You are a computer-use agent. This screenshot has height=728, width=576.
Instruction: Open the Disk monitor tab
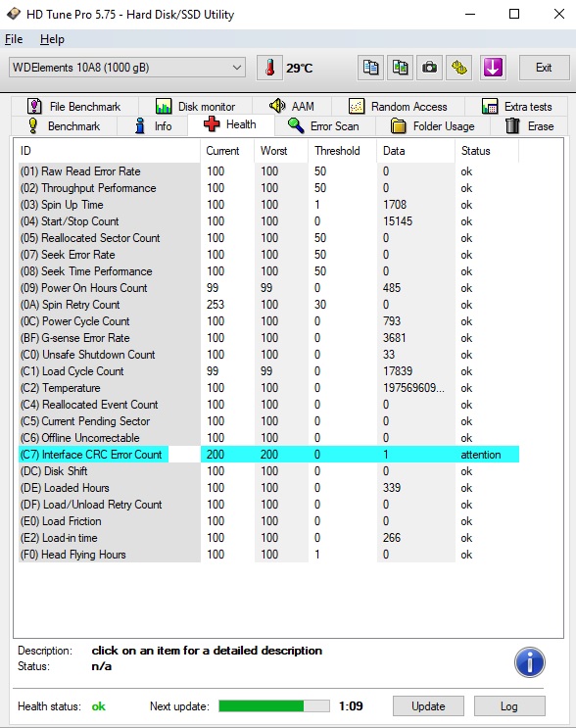tap(195, 107)
